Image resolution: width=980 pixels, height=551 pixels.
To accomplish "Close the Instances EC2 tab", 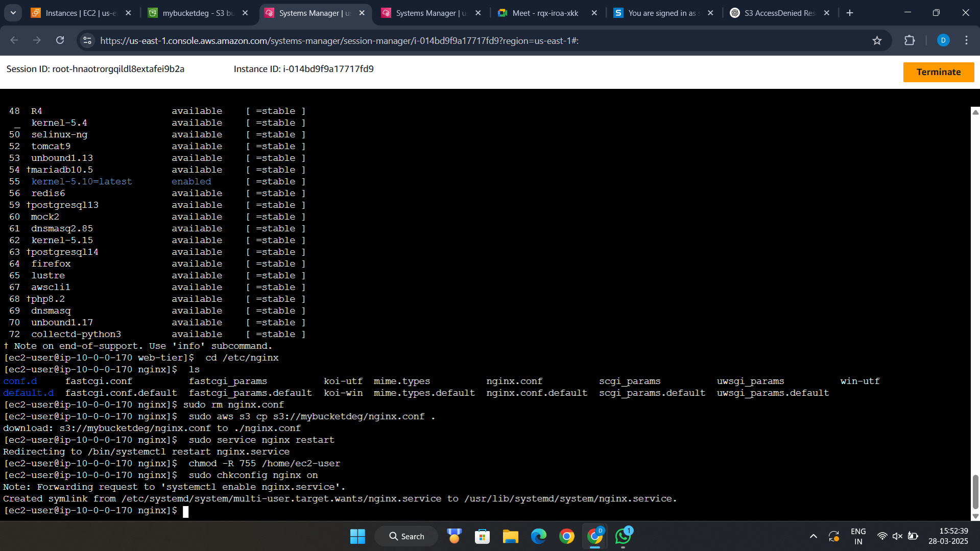I will [128, 13].
